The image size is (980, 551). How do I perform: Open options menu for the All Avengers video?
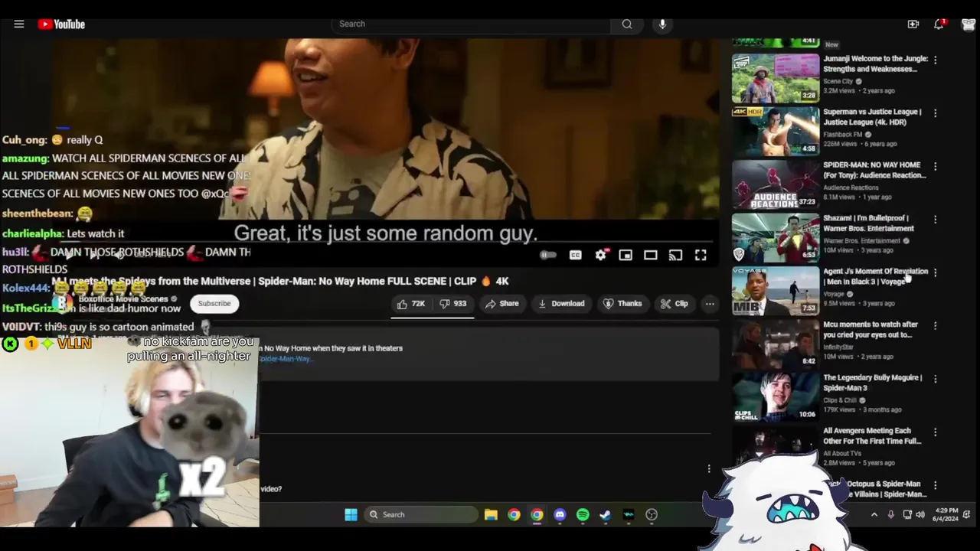(x=935, y=432)
